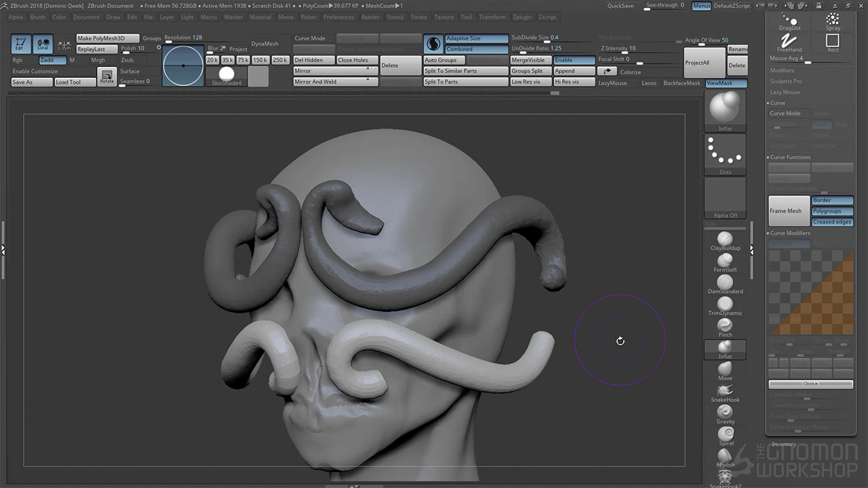Toggle the Creased edges option
The height and width of the screenshot is (488, 868).
[x=832, y=222]
